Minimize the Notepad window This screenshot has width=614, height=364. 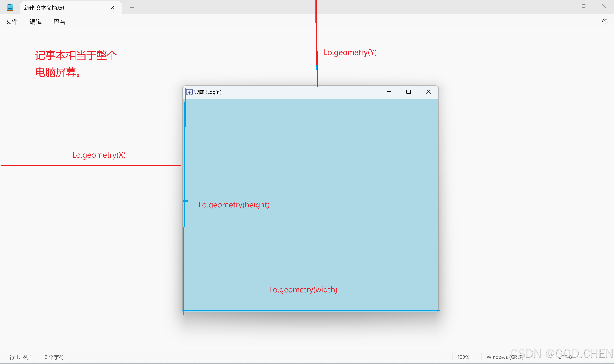pyautogui.click(x=564, y=6)
